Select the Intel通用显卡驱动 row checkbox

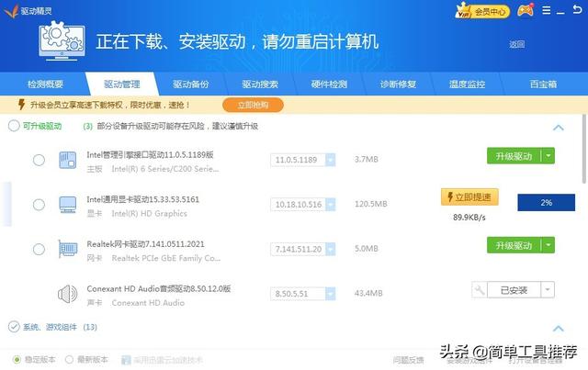pos(39,205)
